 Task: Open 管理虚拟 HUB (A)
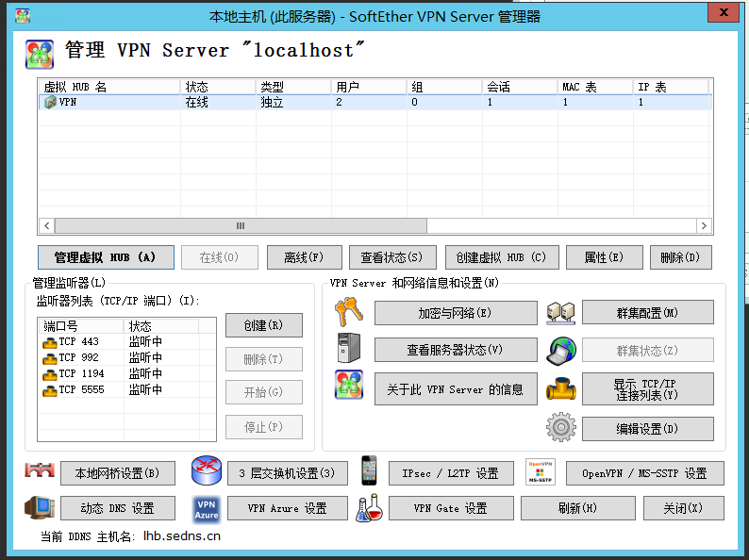tap(106, 257)
